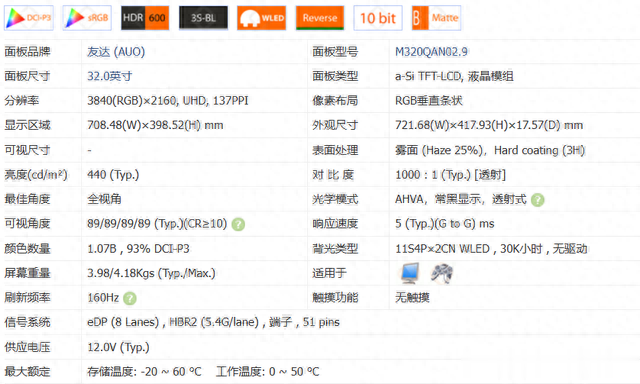Select operating temperature 工作温度: 0 ~ 50 °C

tap(267, 372)
